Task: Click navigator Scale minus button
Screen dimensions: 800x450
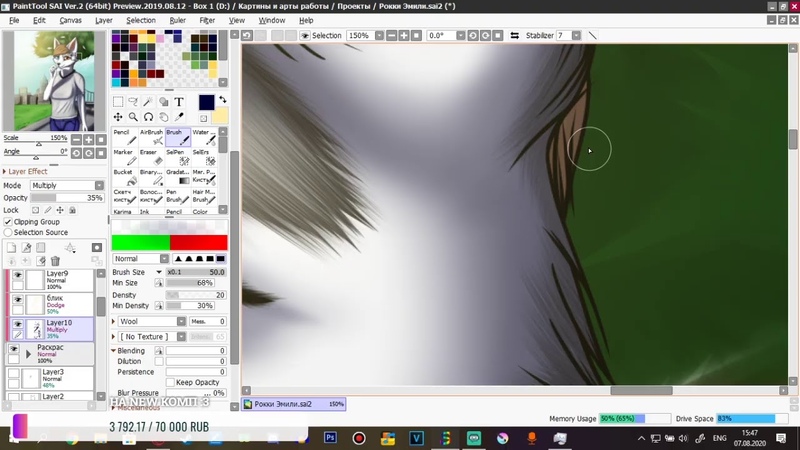Action: (76, 139)
